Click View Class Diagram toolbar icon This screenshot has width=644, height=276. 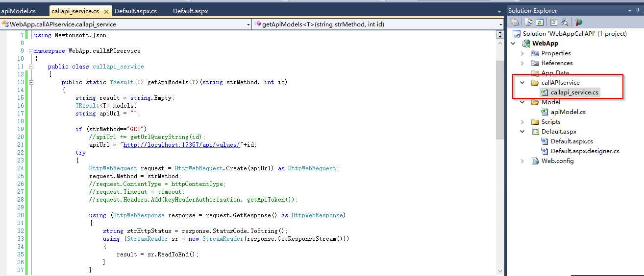click(564, 22)
